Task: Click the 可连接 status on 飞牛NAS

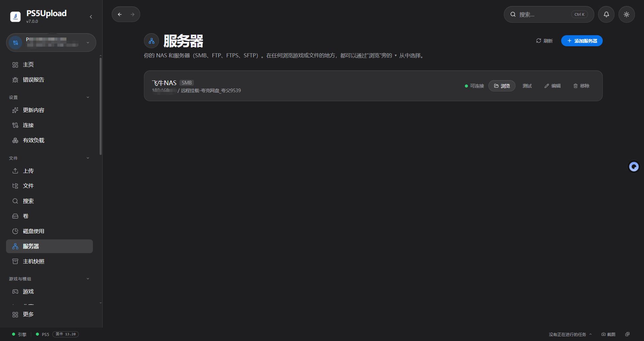Action: [x=474, y=86]
